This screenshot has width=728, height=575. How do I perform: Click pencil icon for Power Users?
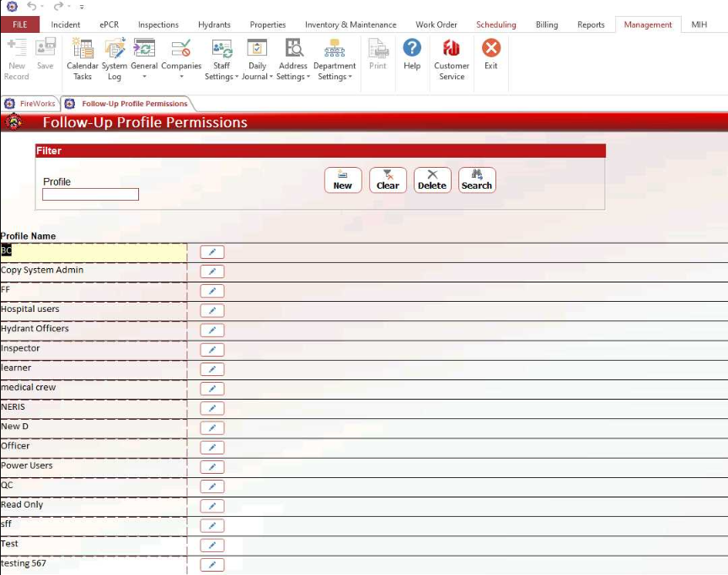(x=212, y=467)
